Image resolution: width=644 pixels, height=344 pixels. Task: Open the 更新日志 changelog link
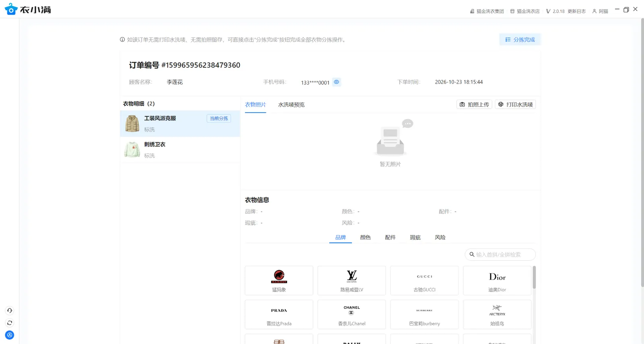pos(577,11)
